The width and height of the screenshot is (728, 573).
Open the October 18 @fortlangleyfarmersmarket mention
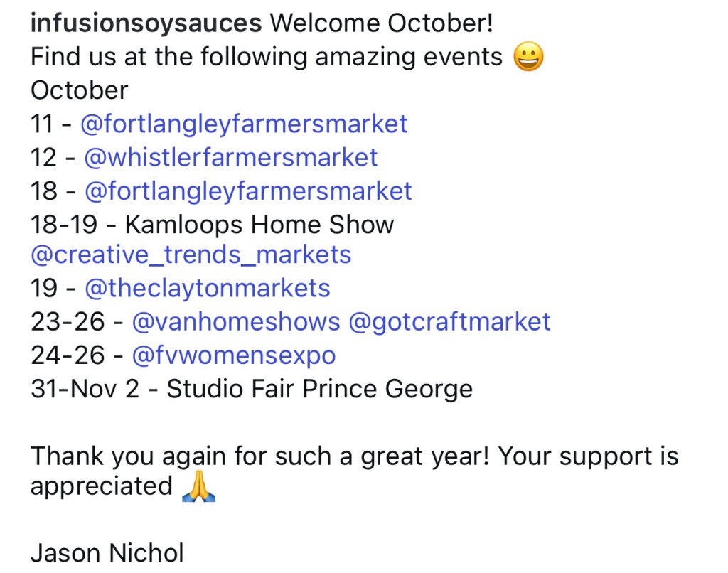coord(248,191)
